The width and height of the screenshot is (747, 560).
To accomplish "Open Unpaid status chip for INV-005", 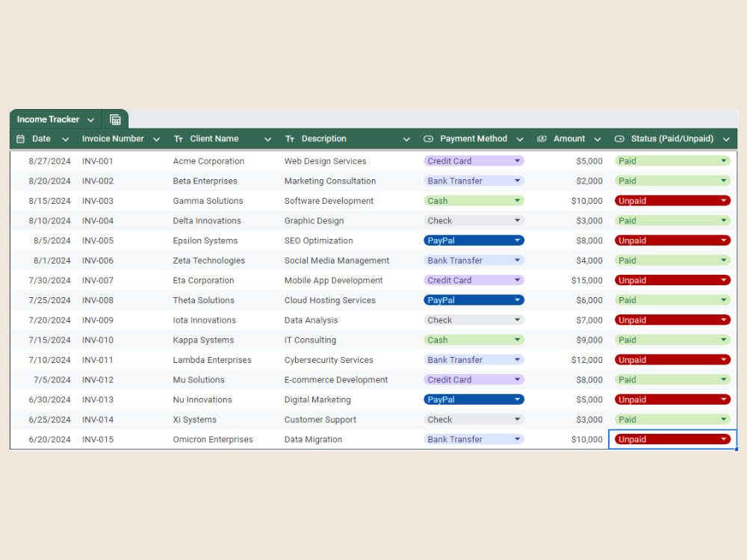I will click(x=673, y=240).
